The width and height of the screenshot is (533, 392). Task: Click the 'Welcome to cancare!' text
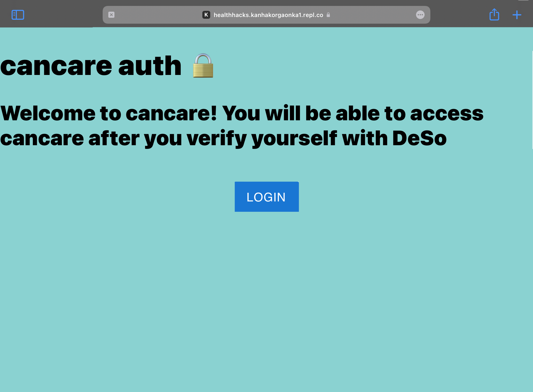click(109, 113)
